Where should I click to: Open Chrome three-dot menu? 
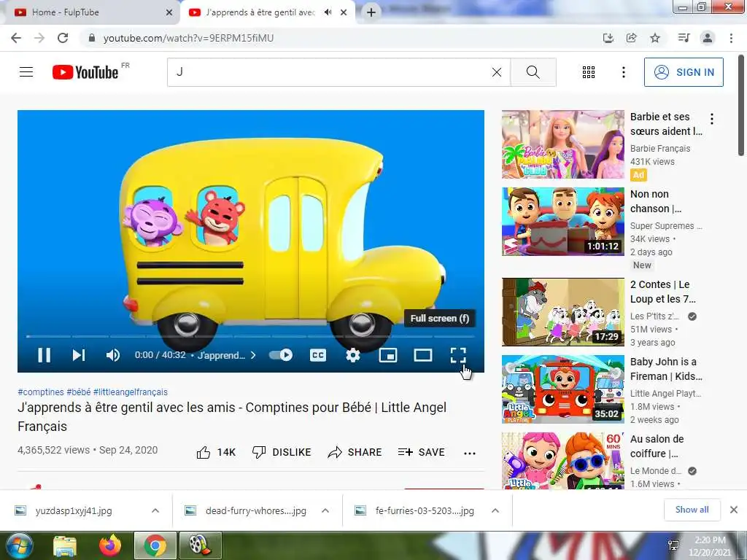731,38
